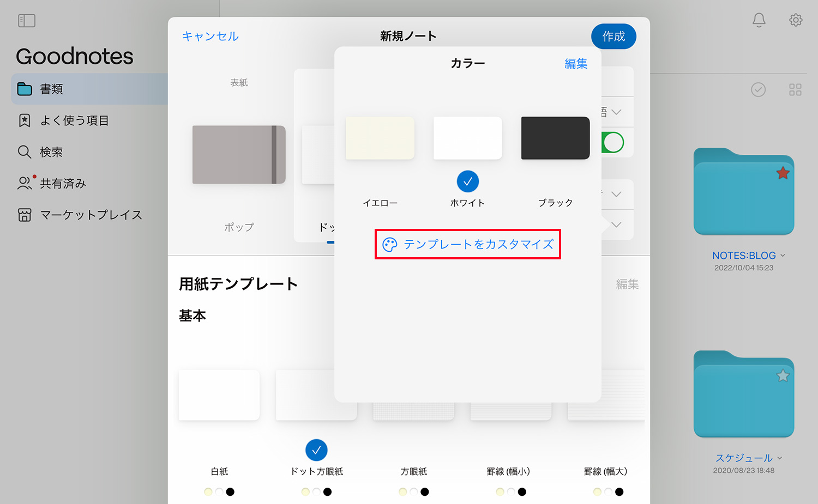The height and width of the screenshot is (504, 818).
Task: Choose black dot under 白紙
Action: click(x=230, y=492)
